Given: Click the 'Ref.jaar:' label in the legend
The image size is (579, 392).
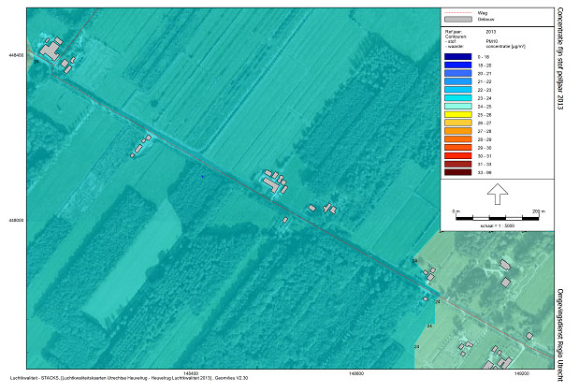Looking at the screenshot, I should (x=453, y=32).
